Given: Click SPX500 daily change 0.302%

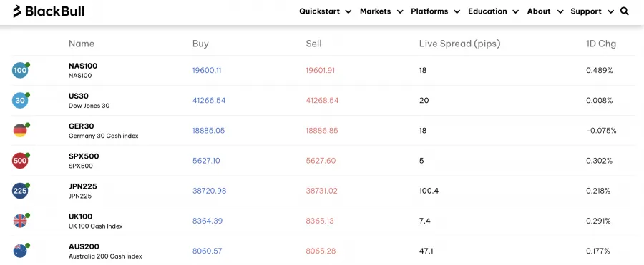Looking at the screenshot, I should pos(599,161).
